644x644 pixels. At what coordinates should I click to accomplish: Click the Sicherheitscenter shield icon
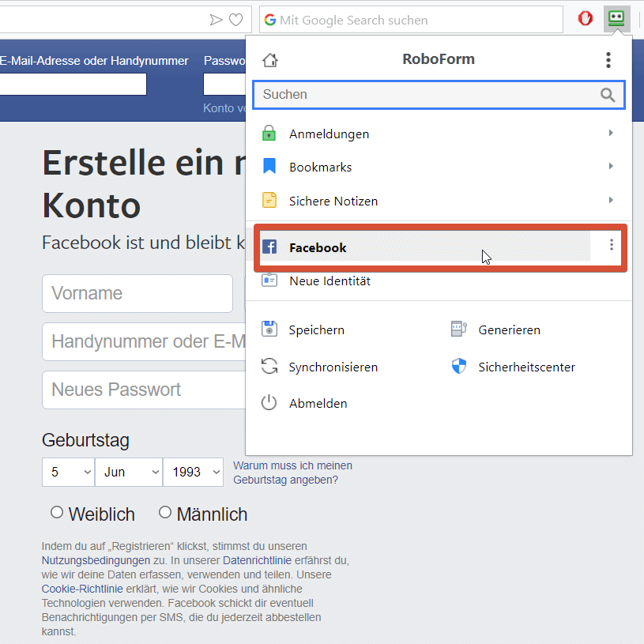point(459,366)
